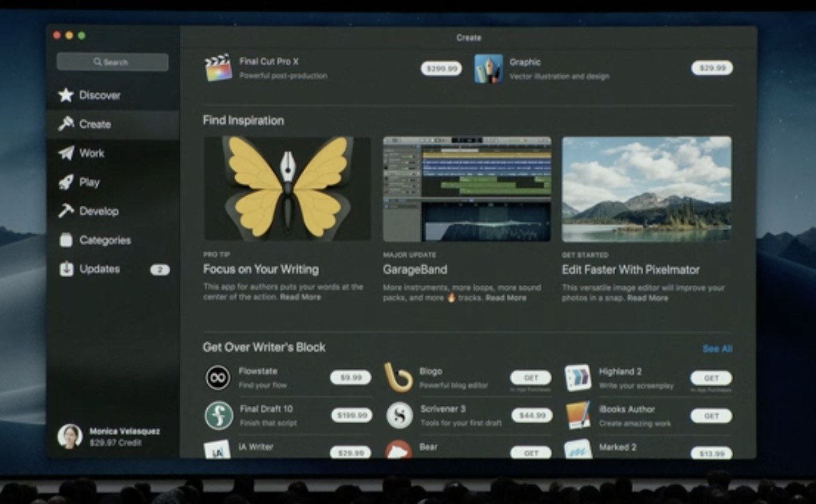The height and width of the screenshot is (504, 816).
Task: Click Read More under Focus on Your Writing
Action: pos(300,297)
